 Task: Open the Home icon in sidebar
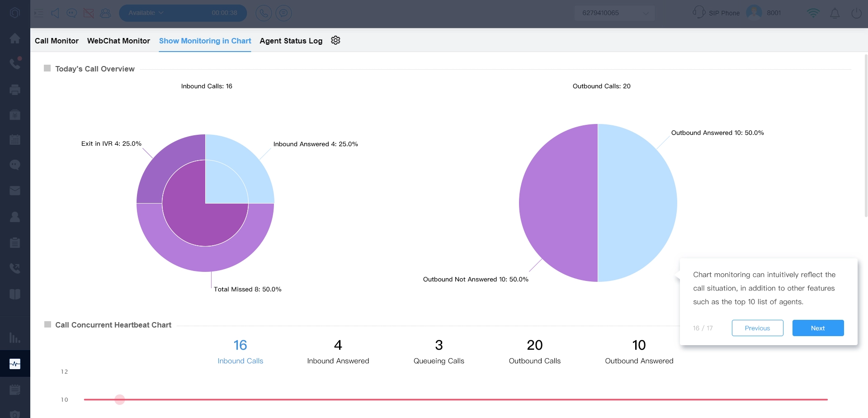15,38
